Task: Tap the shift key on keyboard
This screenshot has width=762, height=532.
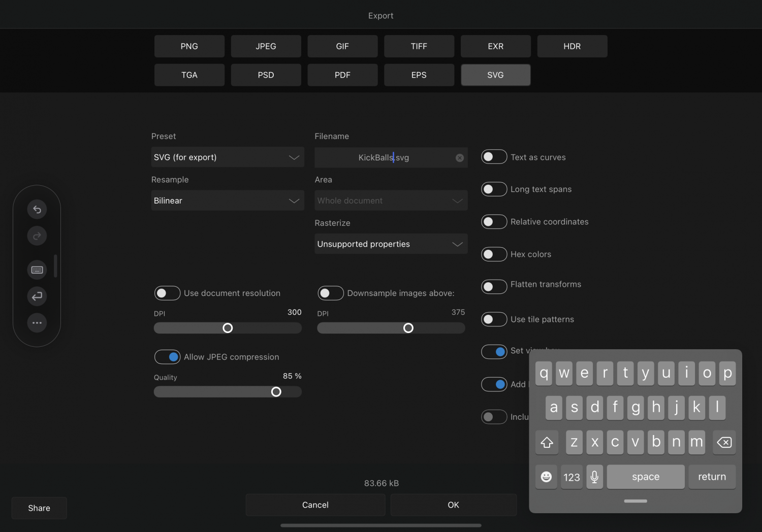Action: click(x=547, y=442)
